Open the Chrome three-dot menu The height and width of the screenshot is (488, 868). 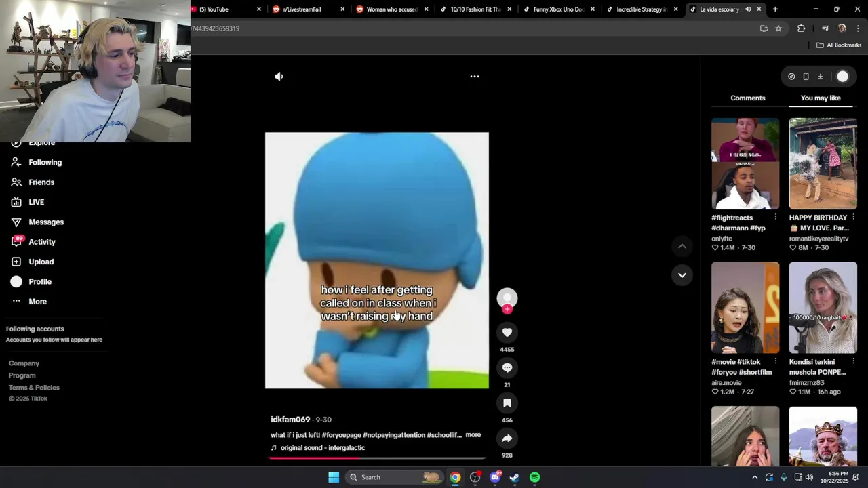[859, 28]
